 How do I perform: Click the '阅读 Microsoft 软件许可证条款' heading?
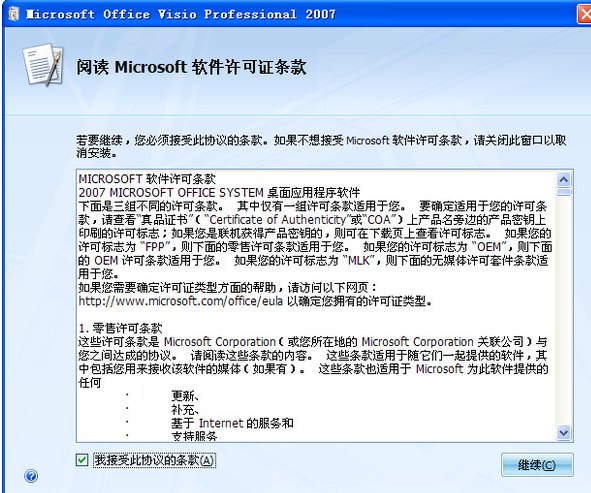[191, 67]
